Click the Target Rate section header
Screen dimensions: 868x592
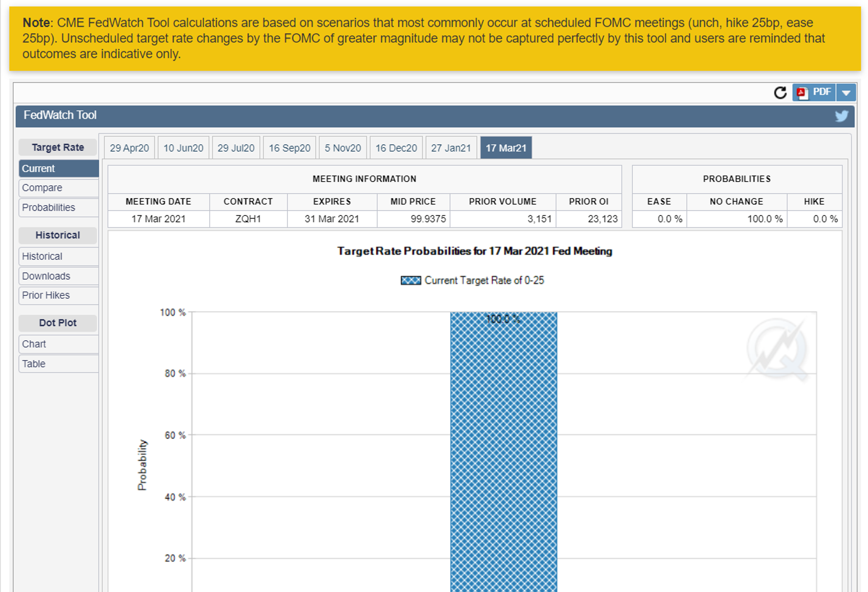click(x=58, y=147)
